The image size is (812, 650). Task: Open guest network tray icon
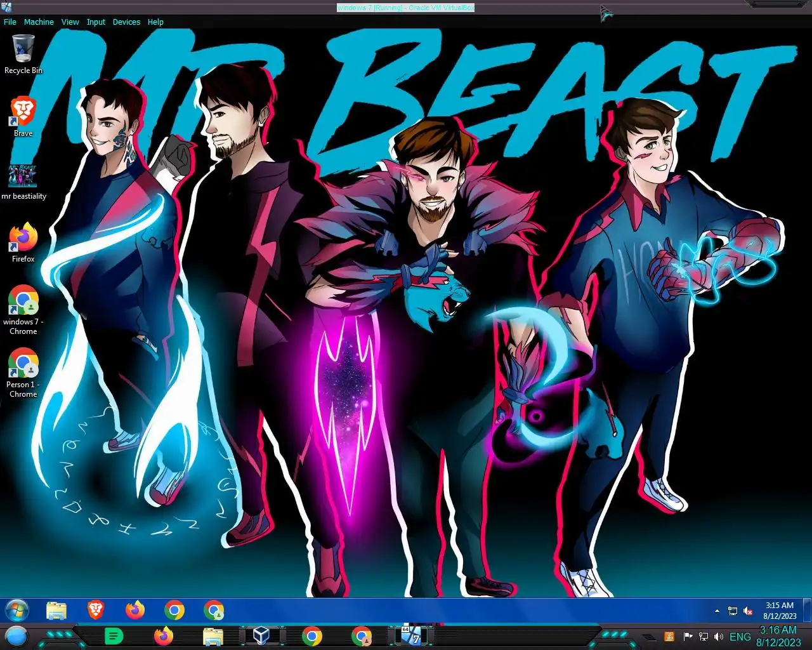(x=733, y=611)
